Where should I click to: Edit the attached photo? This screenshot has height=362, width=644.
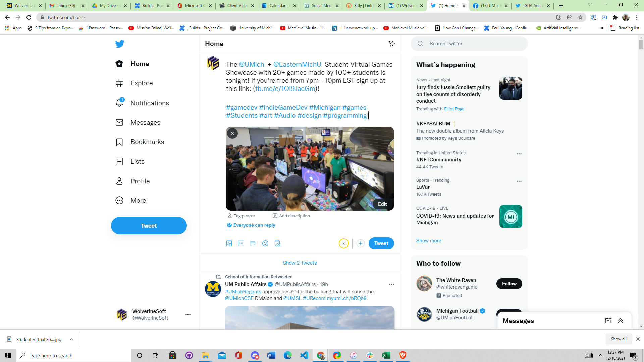tap(382, 204)
